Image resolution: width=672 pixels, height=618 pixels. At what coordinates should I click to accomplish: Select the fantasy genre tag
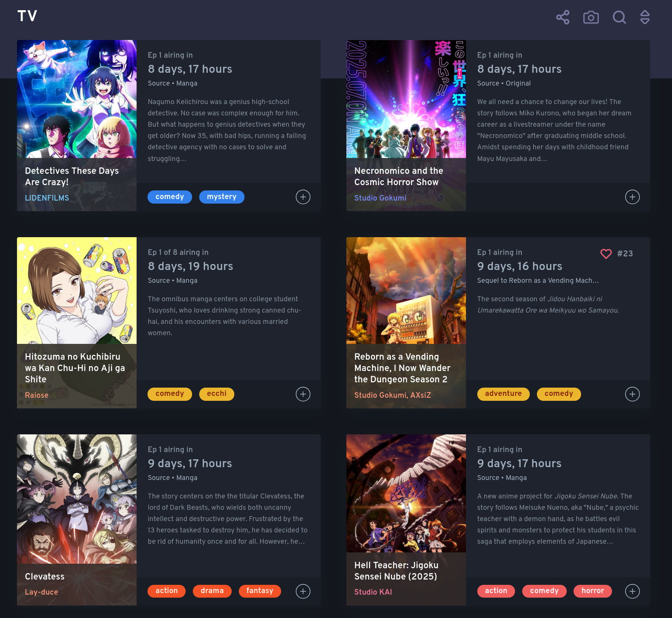260,591
